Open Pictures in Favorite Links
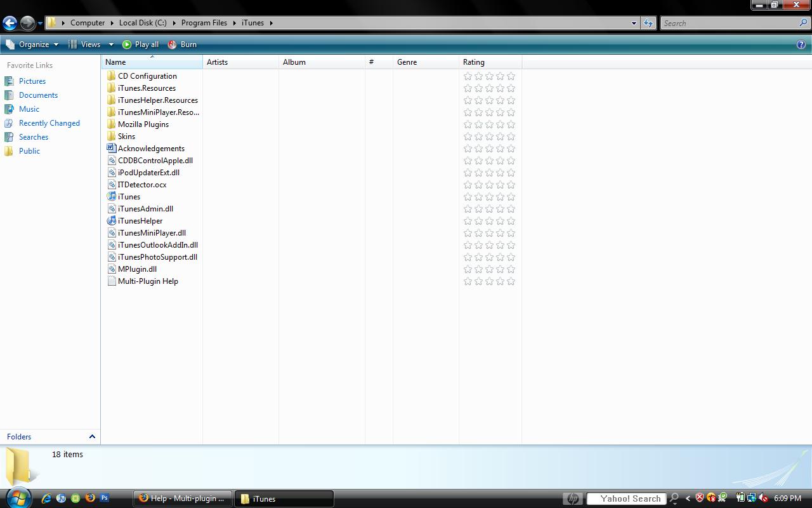 point(32,81)
